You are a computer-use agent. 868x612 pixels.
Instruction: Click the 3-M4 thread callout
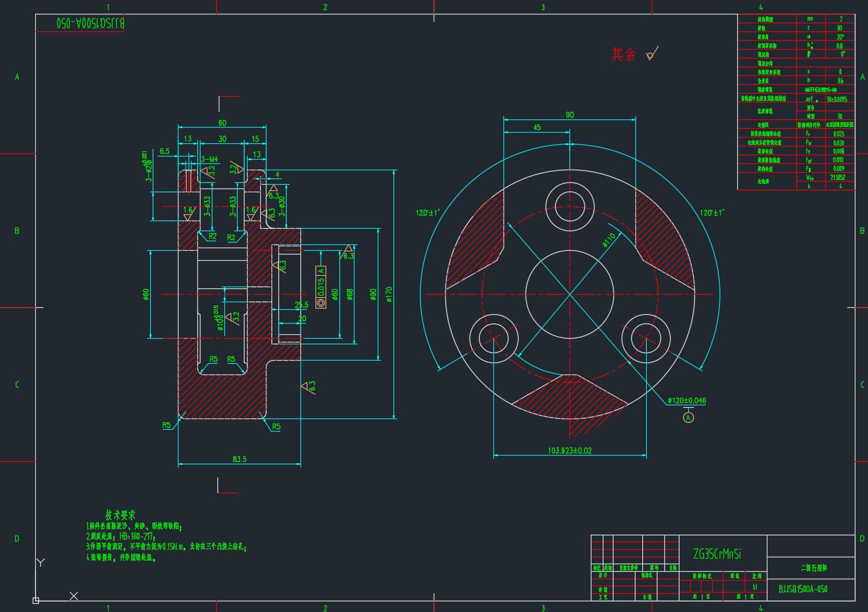click(x=209, y=160)
